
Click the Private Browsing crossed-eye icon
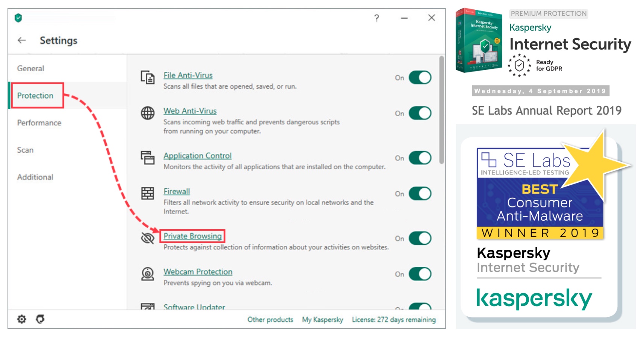click(148, 238)
